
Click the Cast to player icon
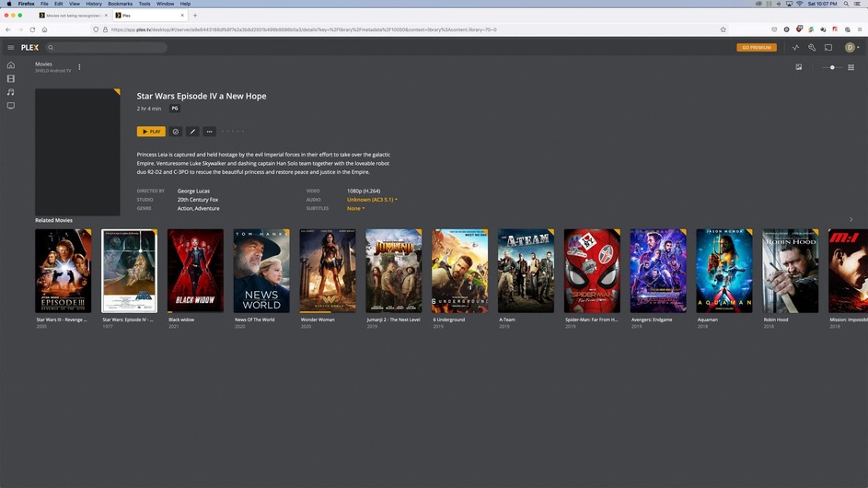point(828,48)
